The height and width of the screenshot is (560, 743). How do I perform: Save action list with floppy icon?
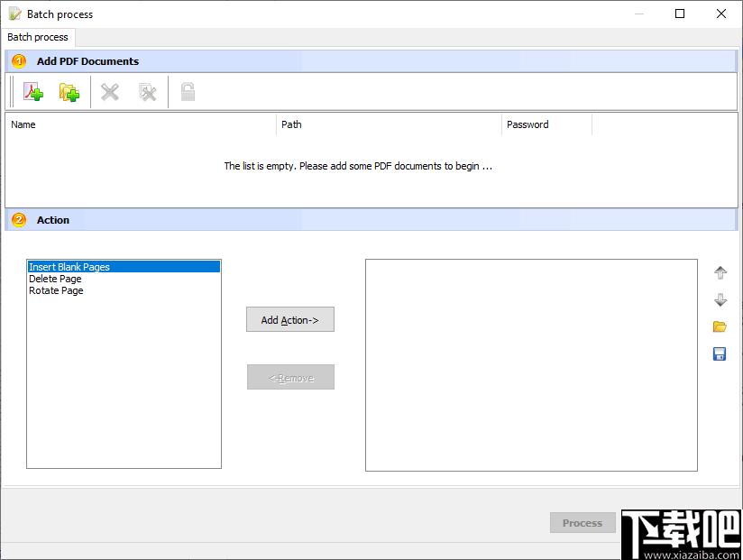tap(720, 353)
